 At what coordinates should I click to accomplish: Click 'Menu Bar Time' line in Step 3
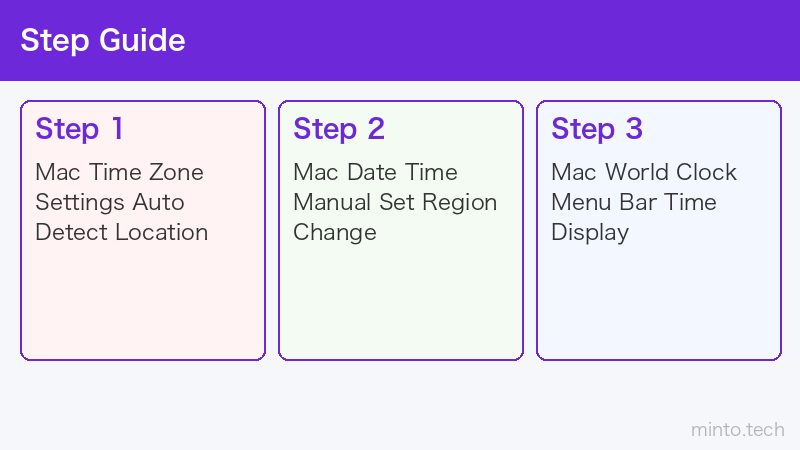(x=634, y=202)
